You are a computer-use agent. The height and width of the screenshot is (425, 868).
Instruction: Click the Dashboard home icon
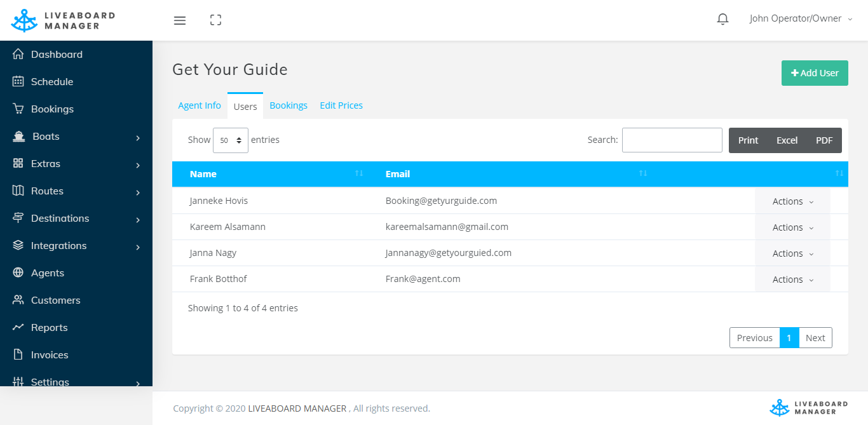(x=18, y=55)
